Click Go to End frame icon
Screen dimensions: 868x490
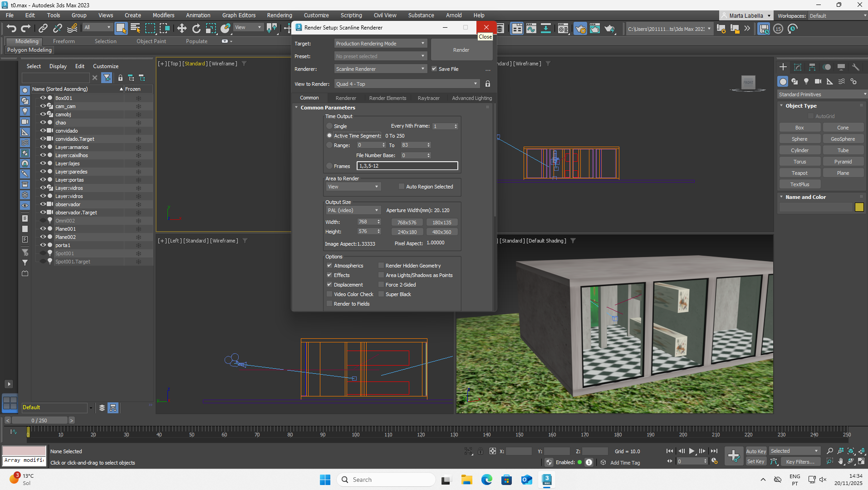[714, 451]
